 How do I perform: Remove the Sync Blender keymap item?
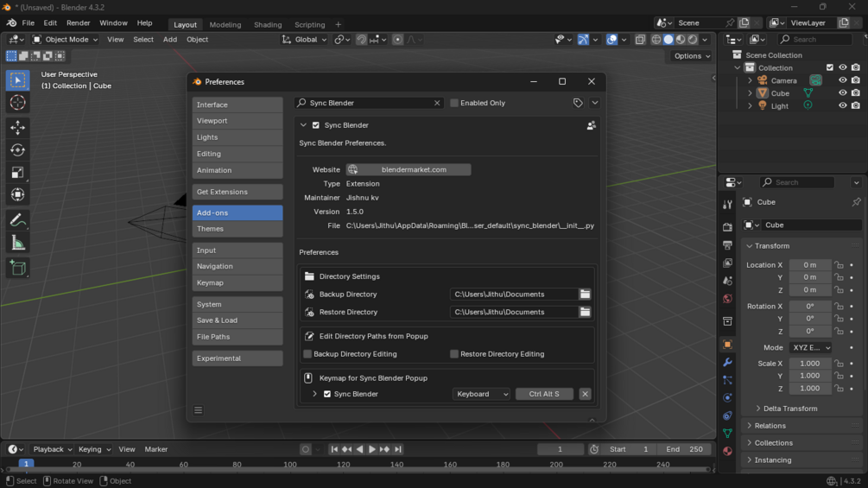tap(585, 394)
